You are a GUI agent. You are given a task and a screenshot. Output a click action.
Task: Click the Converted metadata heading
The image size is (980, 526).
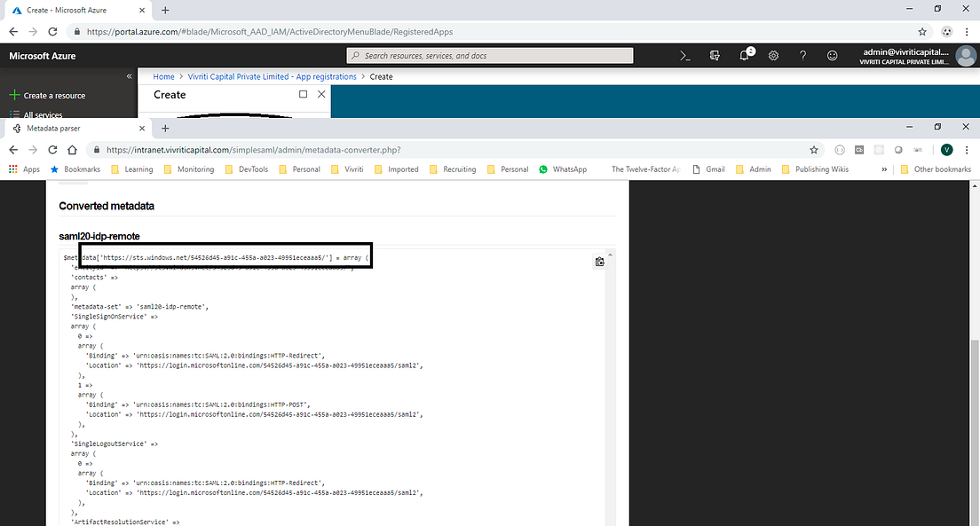107,206
